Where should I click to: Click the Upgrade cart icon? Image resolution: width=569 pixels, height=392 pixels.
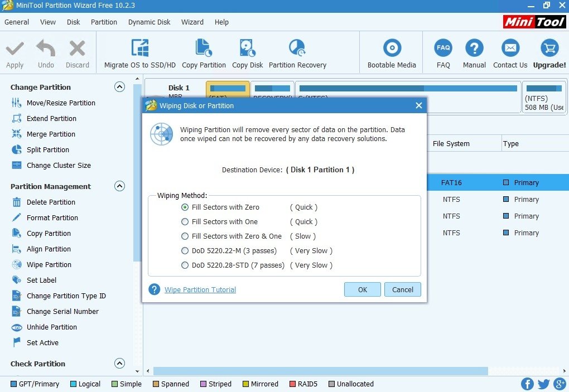(549, 47)
